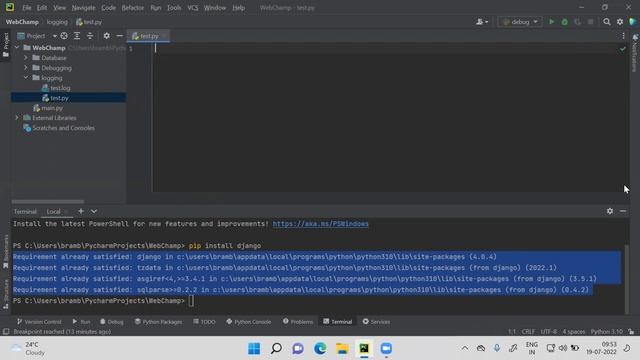This screenshot has width=640, height=360.
Task: Start debugging with the bug icon
Action: tap(564, 22)
